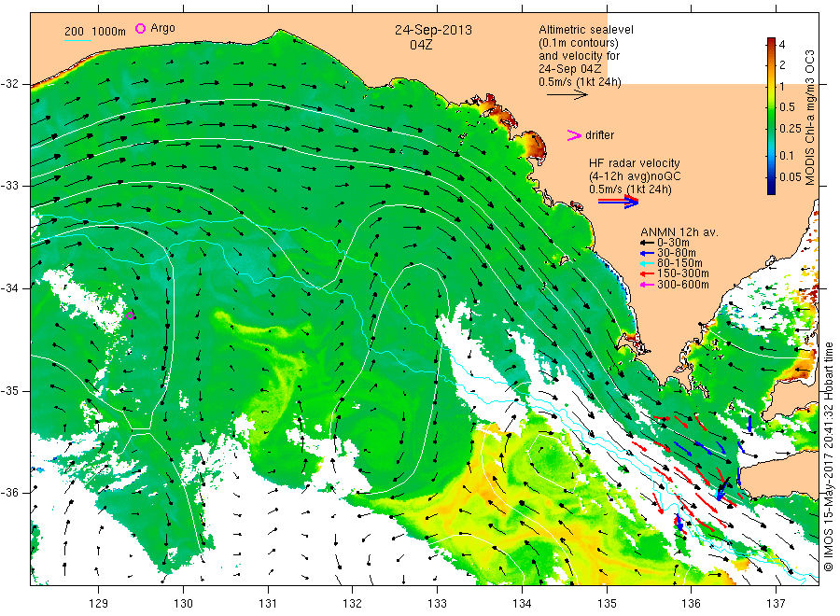Click the latitude label -32
This screenshot has height=616, width=840.
point(11,84)
